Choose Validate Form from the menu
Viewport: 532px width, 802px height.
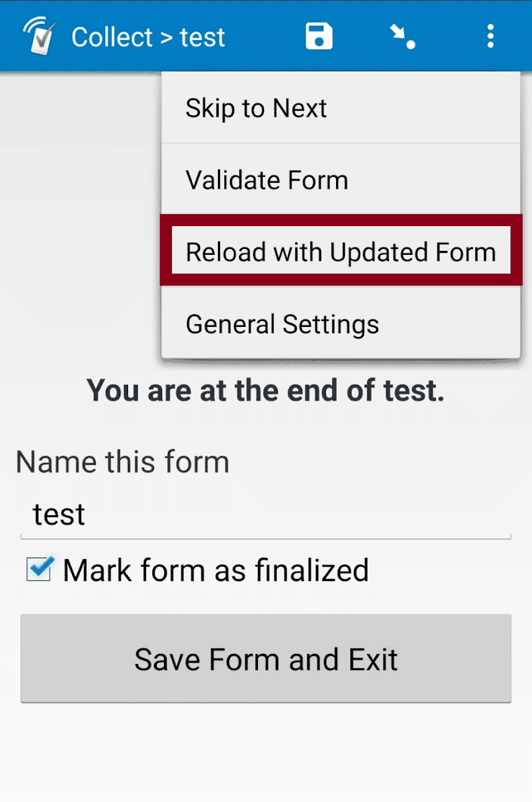[x=341, y=179]
